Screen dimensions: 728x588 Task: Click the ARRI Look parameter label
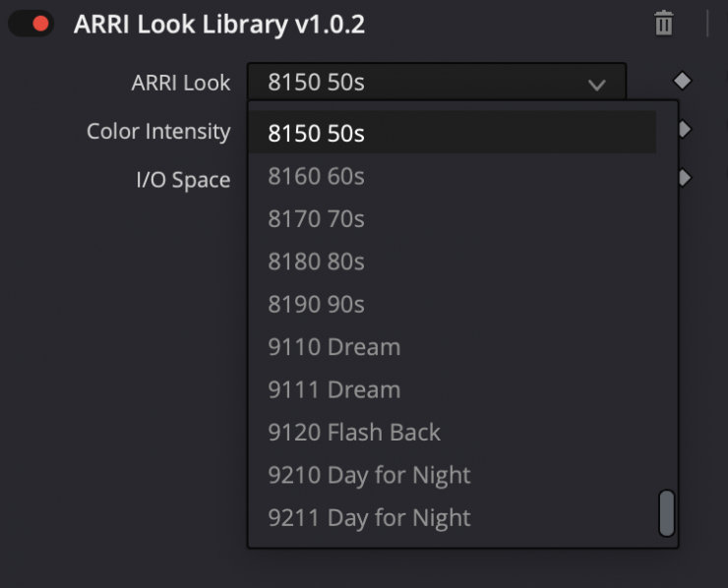pyautogui.click(x=181, y=83)
